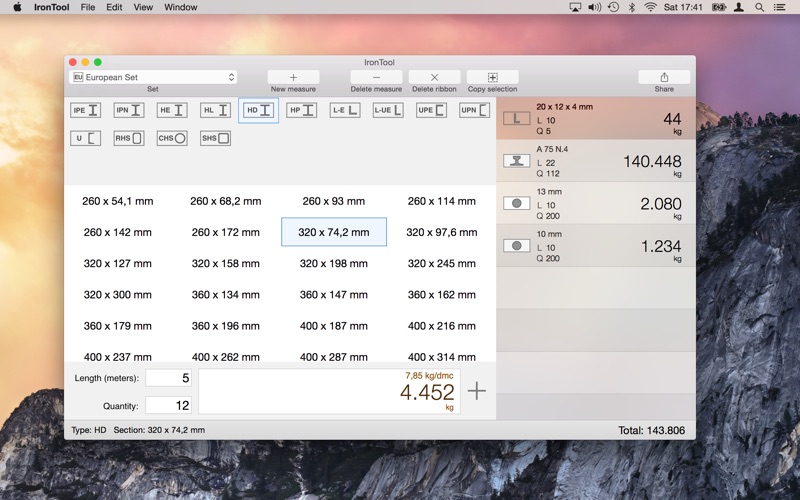Select the A 75 N.4 ribbon entry
This screenshot has width=800, height=500.
pos(596,161)
